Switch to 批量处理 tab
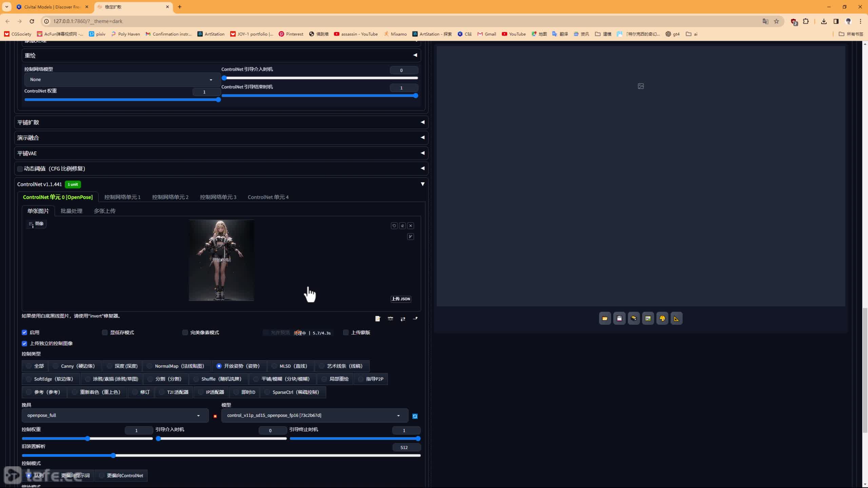Viewport: 868px width, 488px height. (71, 211)
